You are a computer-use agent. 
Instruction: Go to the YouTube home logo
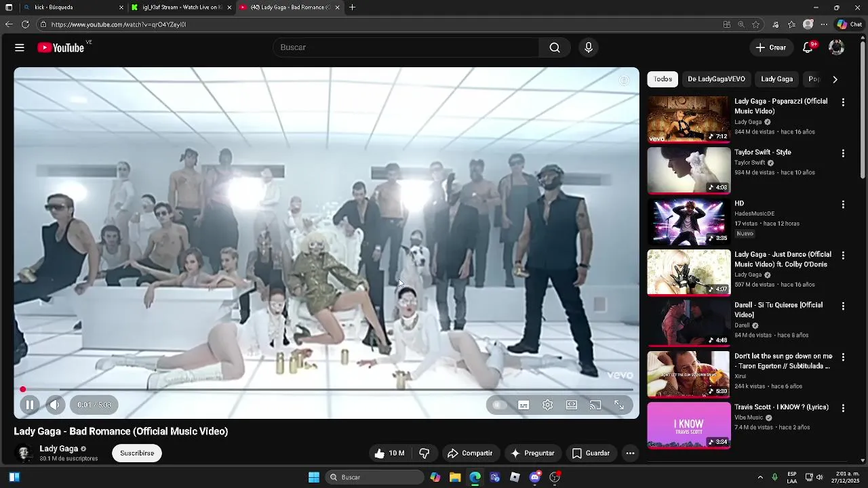tap(60, 47)
